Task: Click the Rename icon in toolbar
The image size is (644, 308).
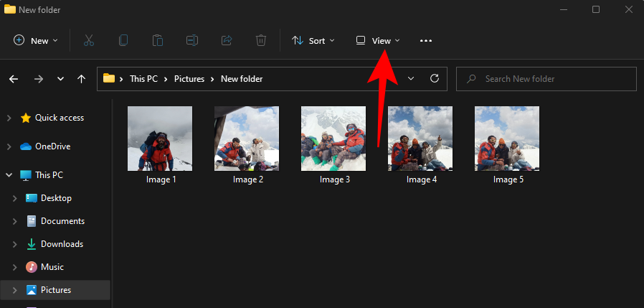Action: (192, 41)
